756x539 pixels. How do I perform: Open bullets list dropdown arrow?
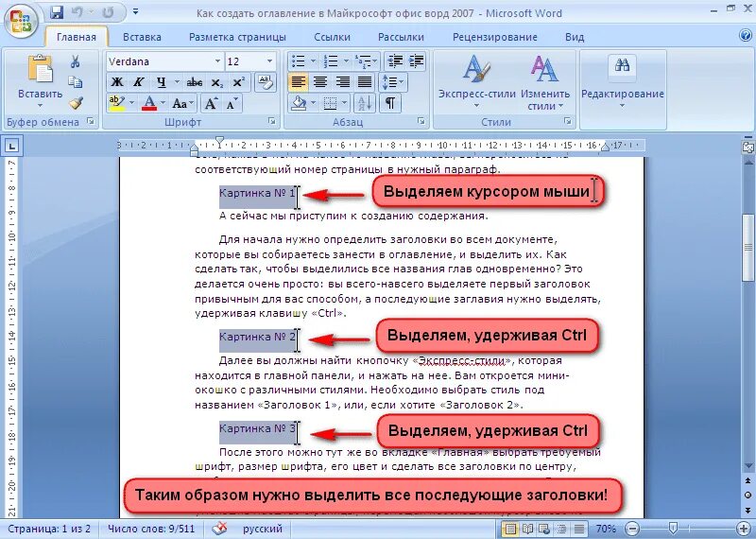pos(313,61)
